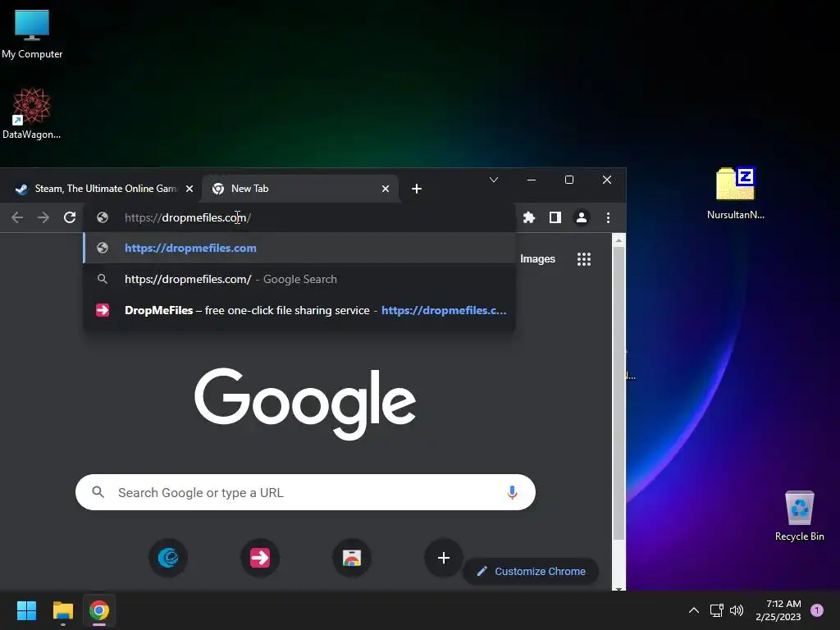Start voice search with microphone icon

[512, 492]
